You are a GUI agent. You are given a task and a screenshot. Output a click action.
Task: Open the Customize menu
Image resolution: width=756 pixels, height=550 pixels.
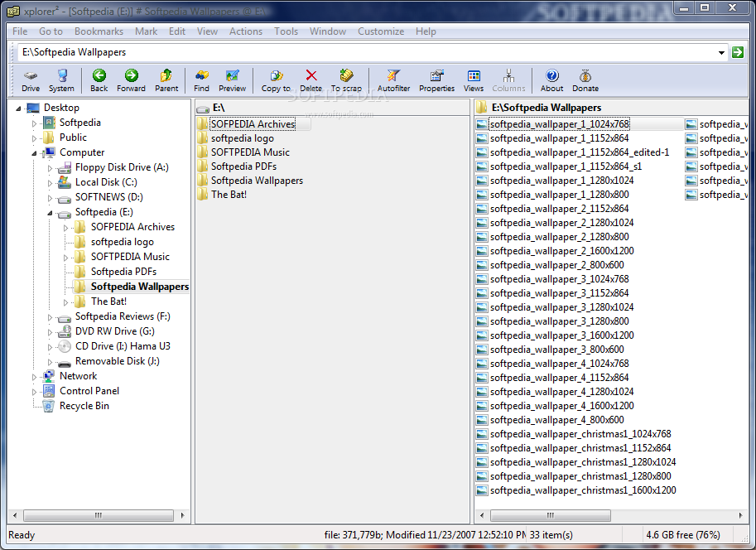point(381,31)
